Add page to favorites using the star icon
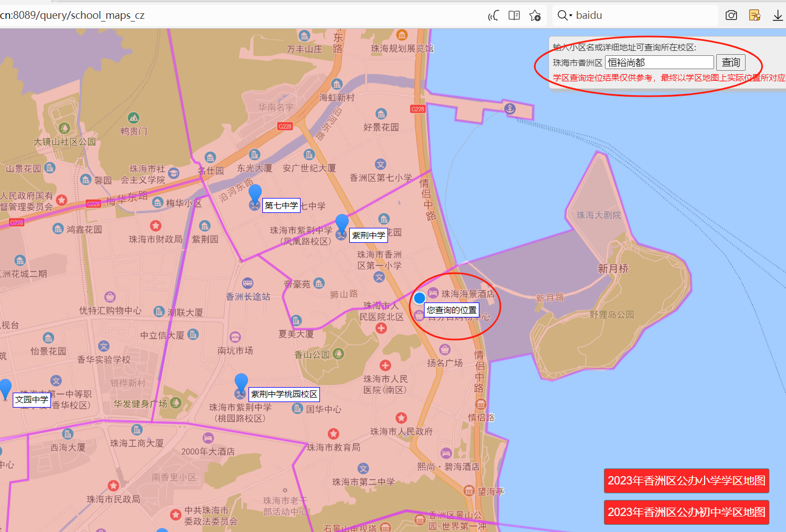786x532 pixels. pos(535,15)
